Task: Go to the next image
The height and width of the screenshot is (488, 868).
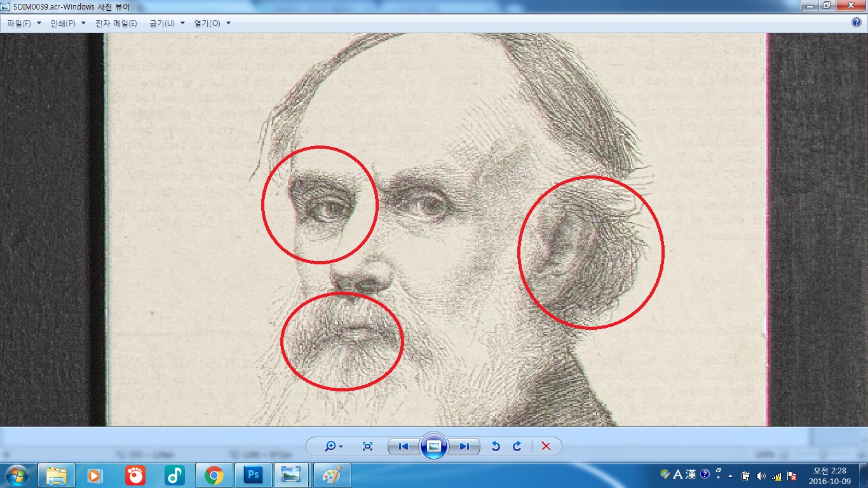Action: pyautogui.click(x=465, y=447)
